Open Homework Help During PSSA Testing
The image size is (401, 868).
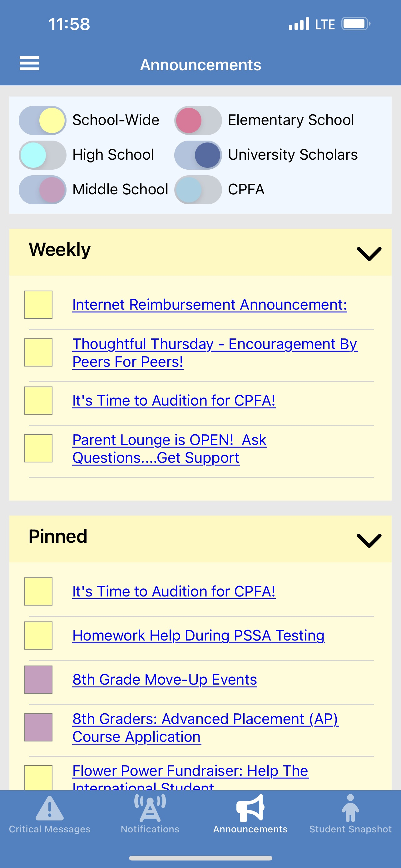[x=198, y=636]
